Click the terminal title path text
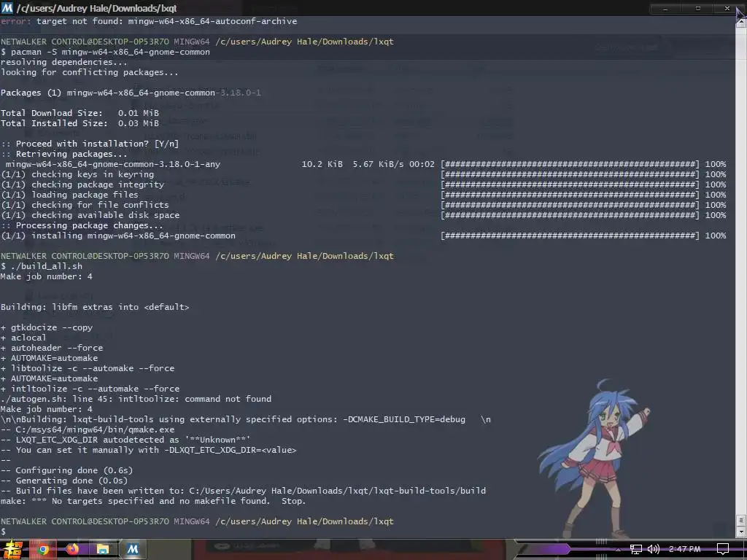This screenshot has height=560, width=747. [x=97, y=8]
